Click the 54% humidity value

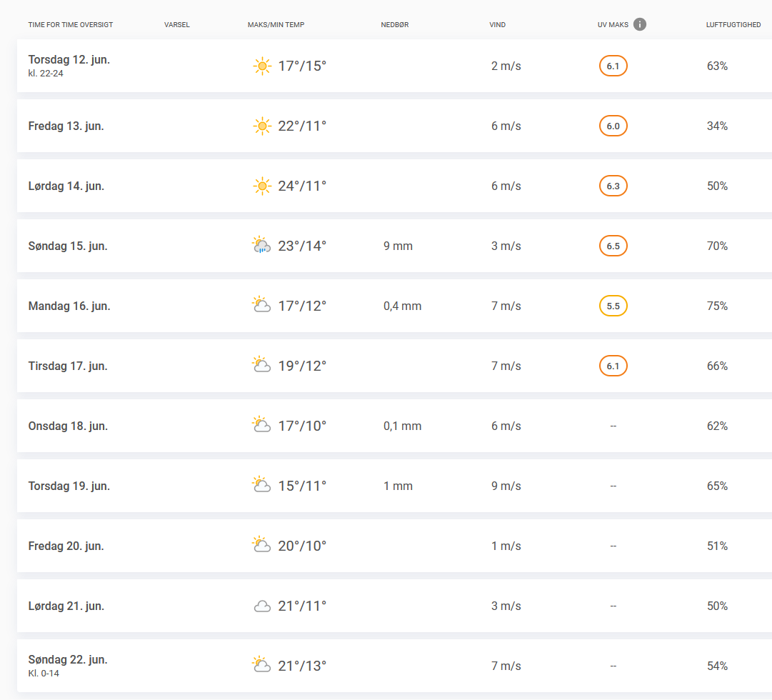(x=717, y=666)
